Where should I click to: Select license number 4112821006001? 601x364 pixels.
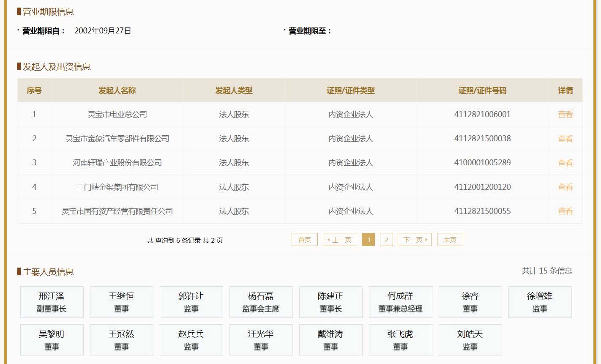coord(482,114)
